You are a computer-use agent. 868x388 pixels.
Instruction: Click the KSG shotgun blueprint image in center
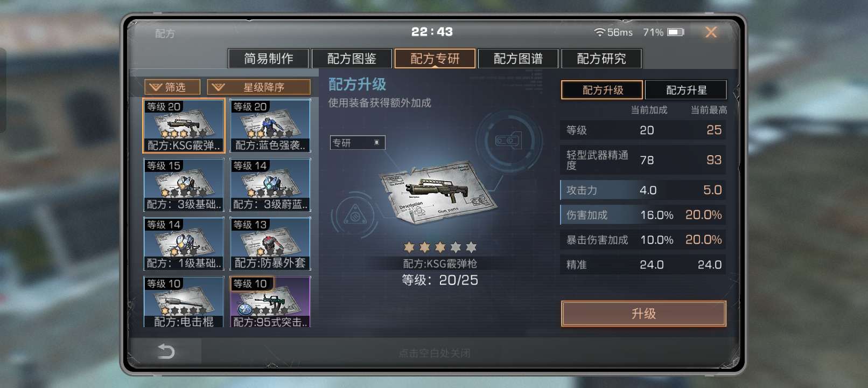pos(437,192)
